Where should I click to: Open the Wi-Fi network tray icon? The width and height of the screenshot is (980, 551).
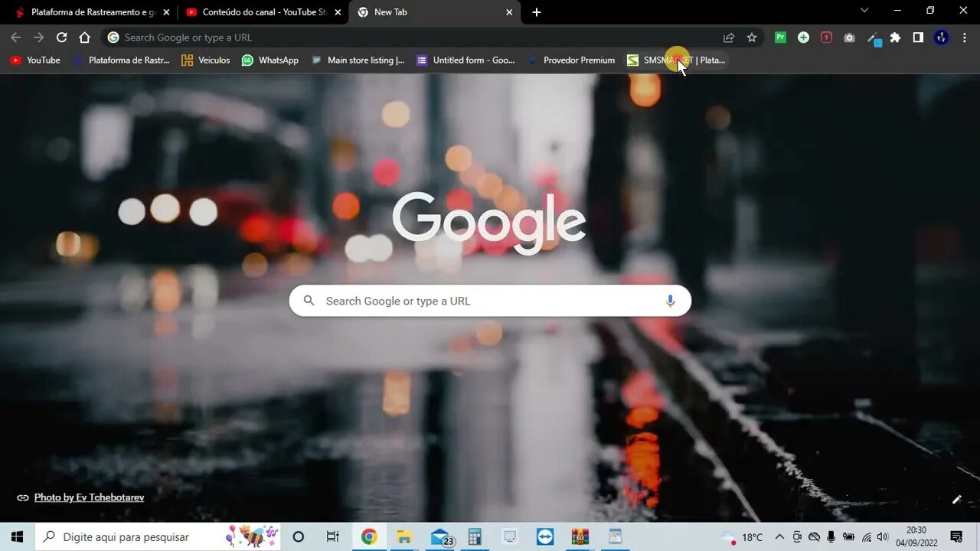pos(867,537)
